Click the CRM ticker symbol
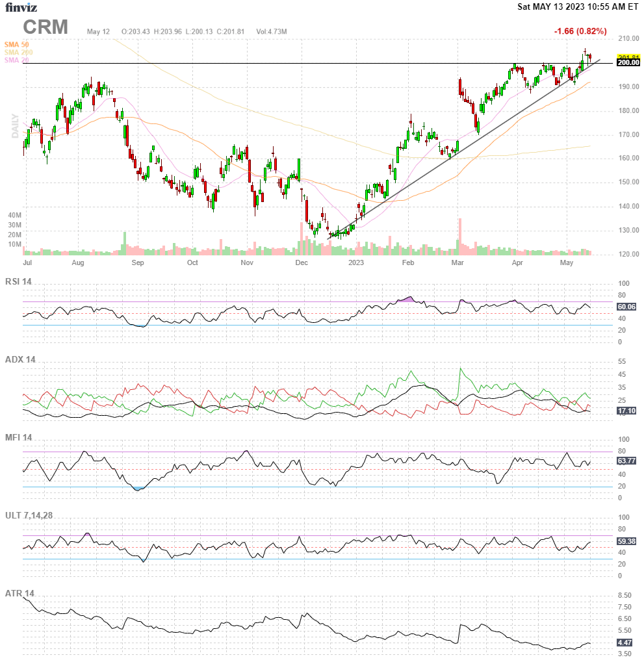Screen dimensions: 644x664 [45, 27]
